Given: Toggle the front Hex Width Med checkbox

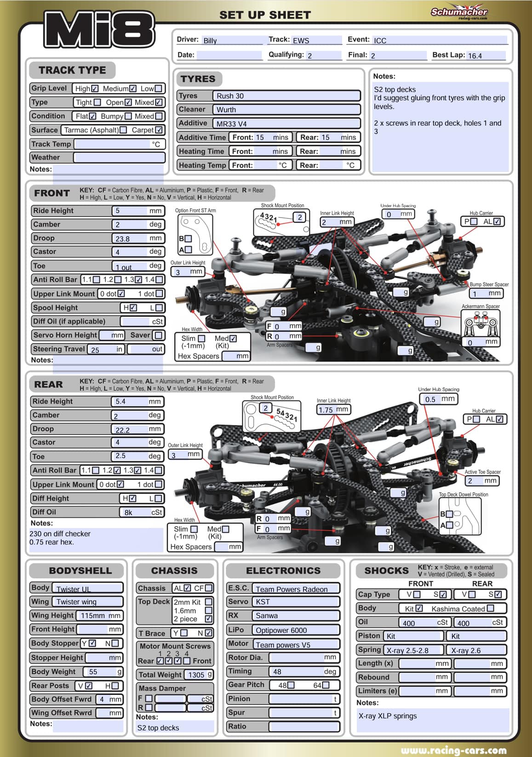Looking at the screenshot, I should click(x=233, y=338).
